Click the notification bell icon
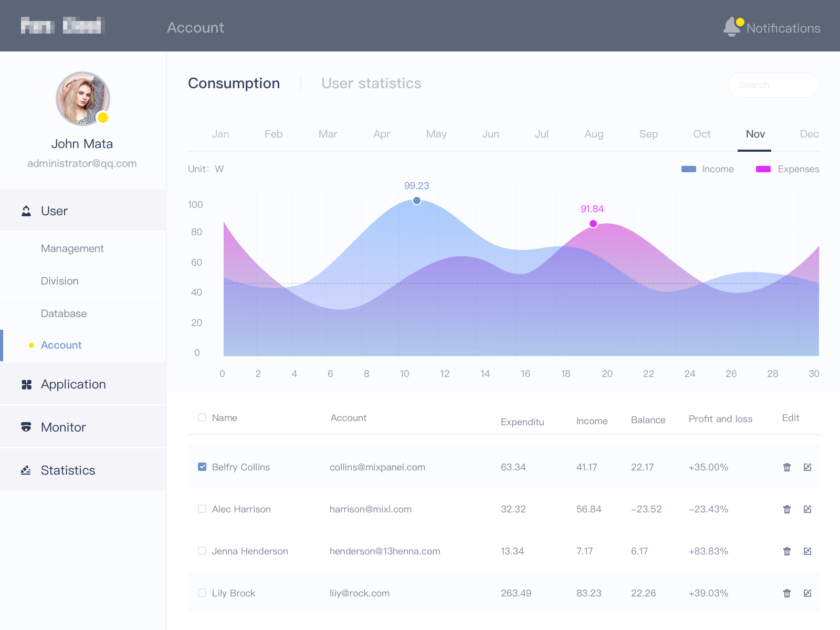Viewport: 840px width, 630px height. 731,27
